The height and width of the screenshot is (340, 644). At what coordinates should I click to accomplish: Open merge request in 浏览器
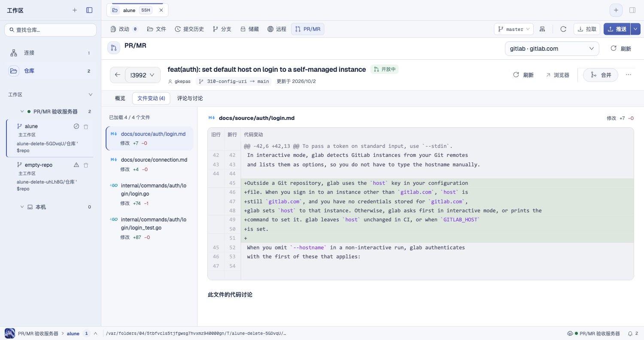click(557, 75)
